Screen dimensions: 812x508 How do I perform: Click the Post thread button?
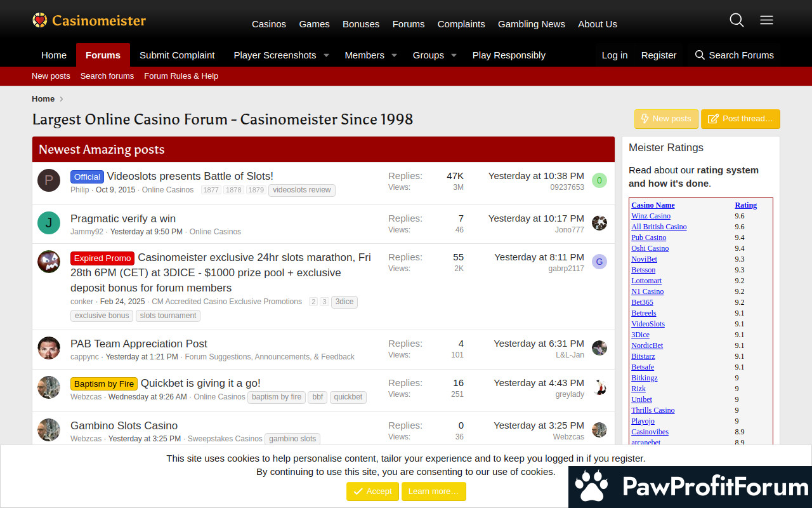point(740,119)
